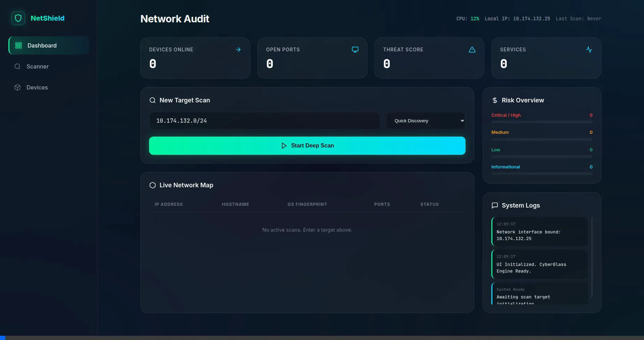Click the Risk Overview heading

click(523, 100)
